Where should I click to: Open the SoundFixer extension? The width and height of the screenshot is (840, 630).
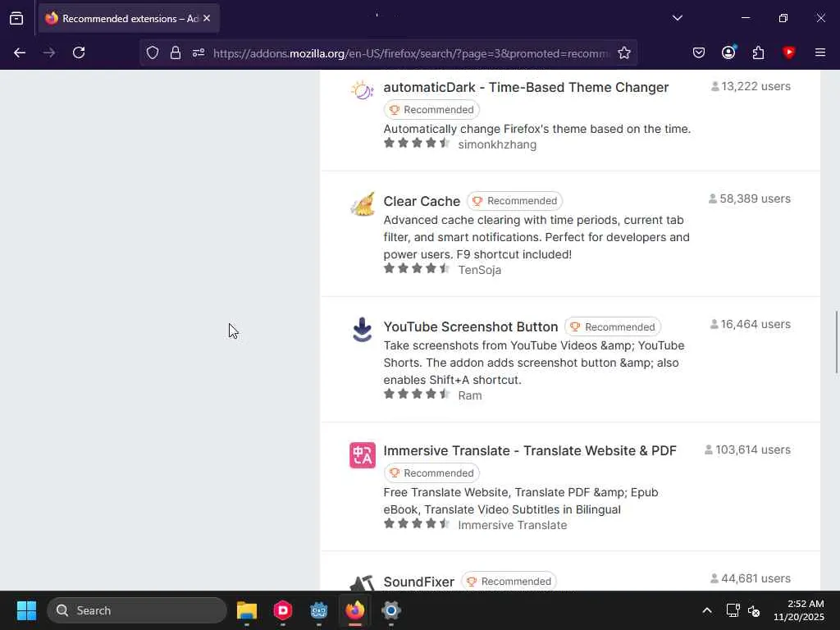[x=419, y=582]
